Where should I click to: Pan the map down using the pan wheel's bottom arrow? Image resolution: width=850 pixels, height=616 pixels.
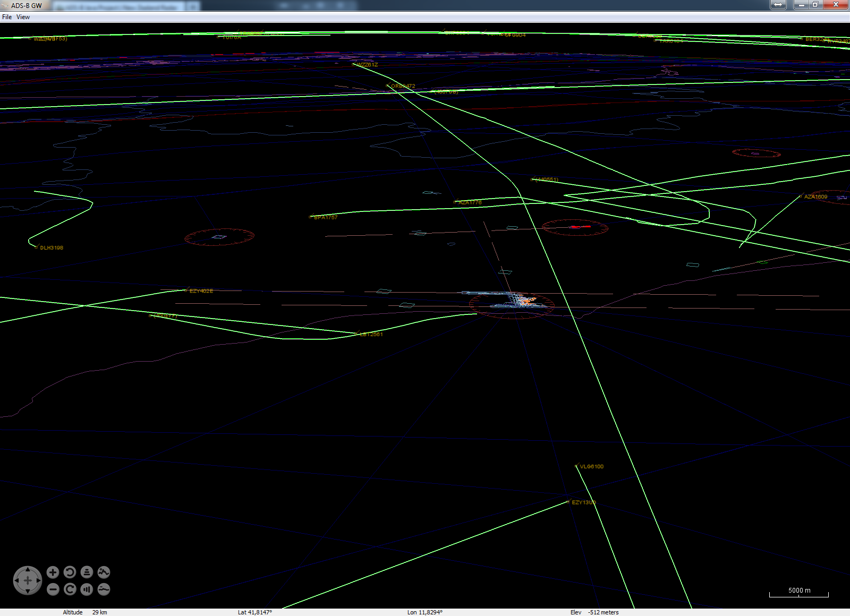28,591
